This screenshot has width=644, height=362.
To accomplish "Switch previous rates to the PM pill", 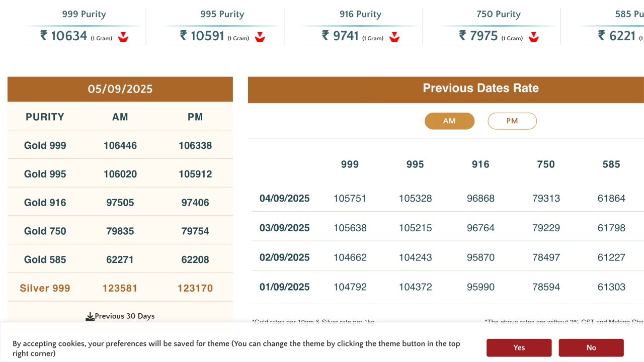I will point(512,121).
